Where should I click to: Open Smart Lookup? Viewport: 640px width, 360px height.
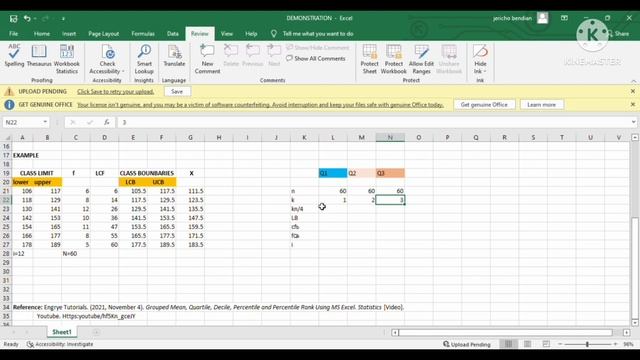point(144,59)
